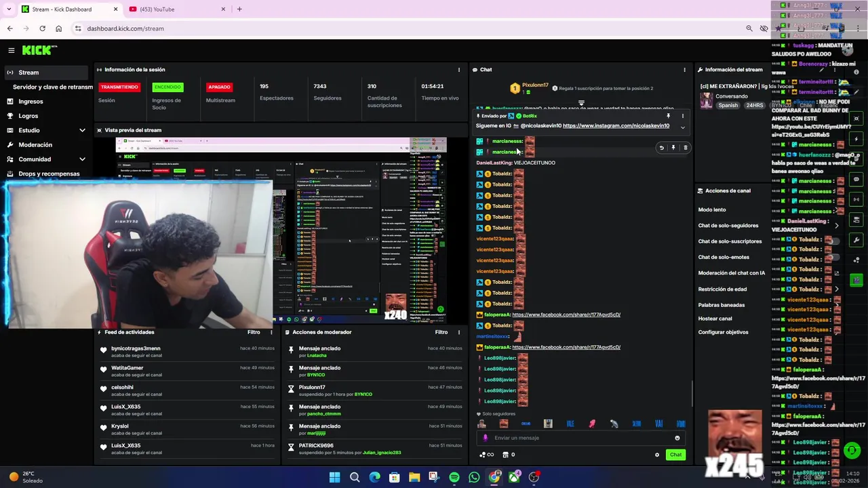Collapse the gift leaderboard handle in chat
The height and width of the screenshot is (488, 868).
581,104
